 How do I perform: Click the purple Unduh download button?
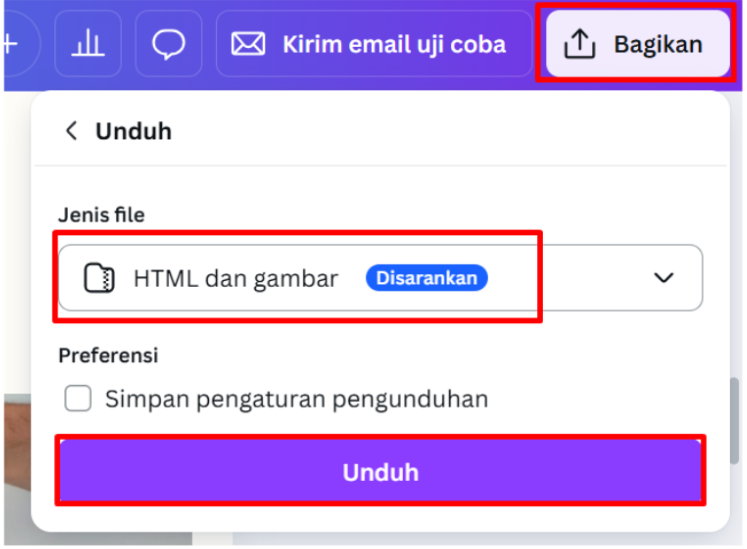click(380, 472)
